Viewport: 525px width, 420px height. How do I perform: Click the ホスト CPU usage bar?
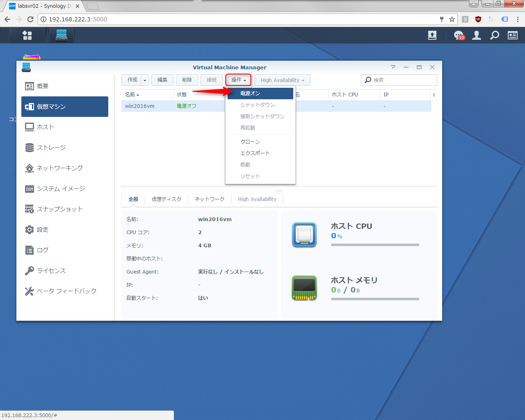375,245
